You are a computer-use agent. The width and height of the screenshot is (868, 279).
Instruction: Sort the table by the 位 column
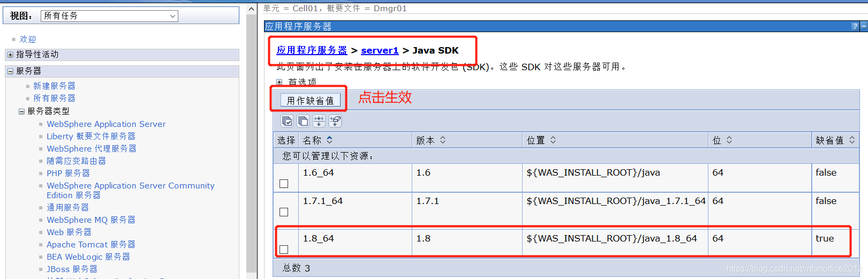pyautogui.click(x=729, y=140)
